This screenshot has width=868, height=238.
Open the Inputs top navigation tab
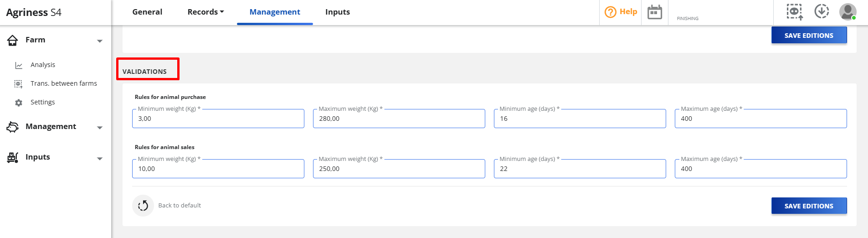point(338,12)
